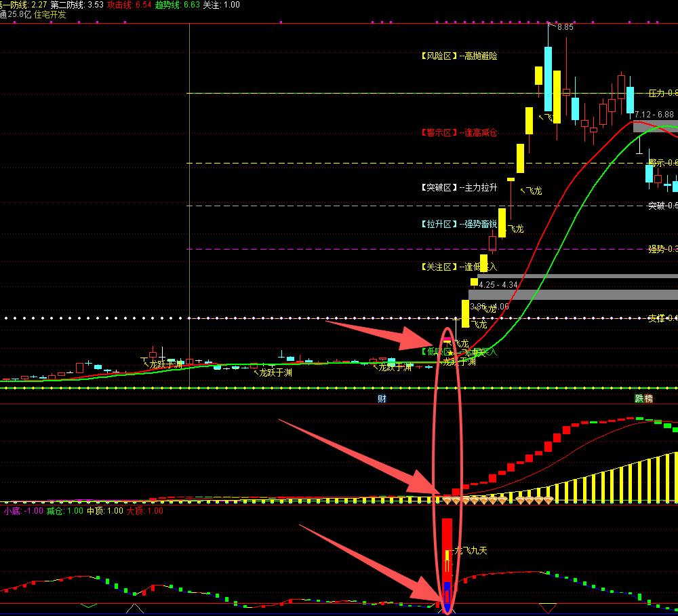Click the 第二防线 3.53 indicator label

(77, 5)
